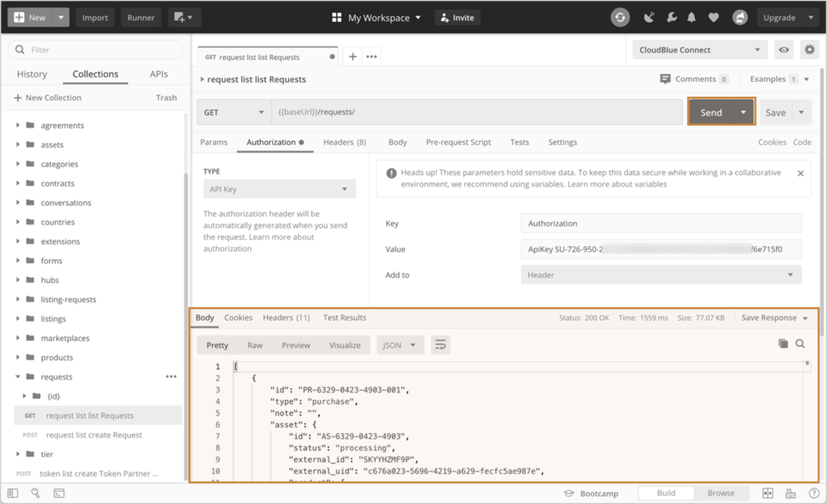This screenshot has width=827, height=504.
Task: Click the Send button
Action: (x=711, y=112)
